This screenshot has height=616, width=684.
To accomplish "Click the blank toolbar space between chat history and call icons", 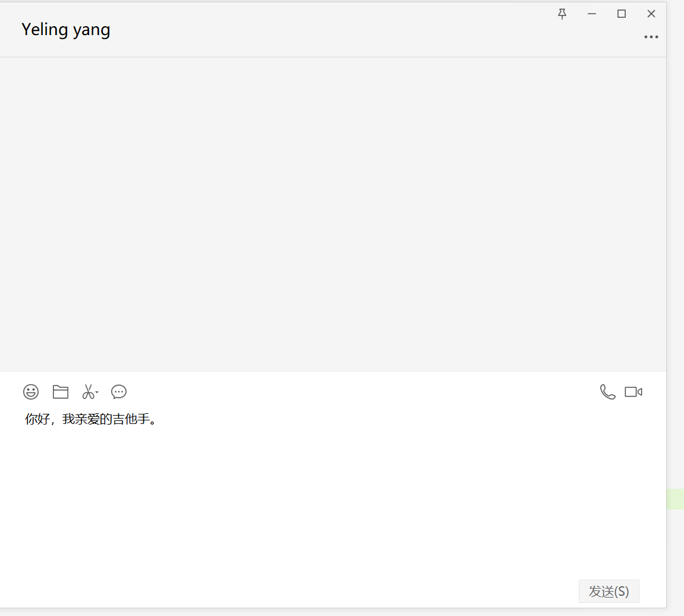I will pyautogui.click(x=357, y=392).
